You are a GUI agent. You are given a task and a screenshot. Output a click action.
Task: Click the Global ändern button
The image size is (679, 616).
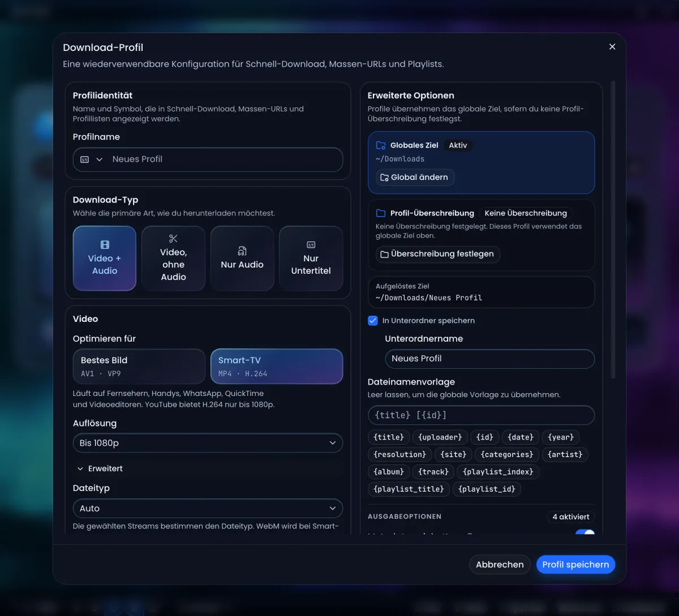pyautogui.click(x=415, y=177)
